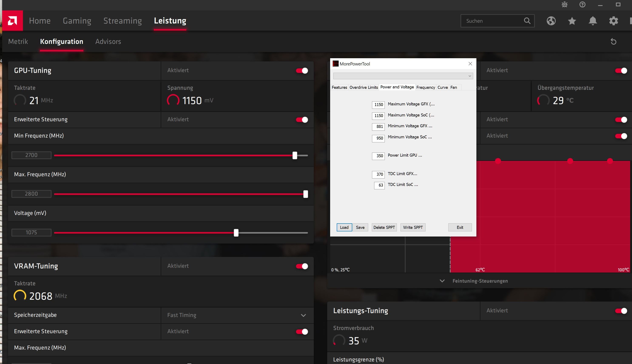Open settings gear icon
This screenshot has height=364, width=632.
point(613,21)
